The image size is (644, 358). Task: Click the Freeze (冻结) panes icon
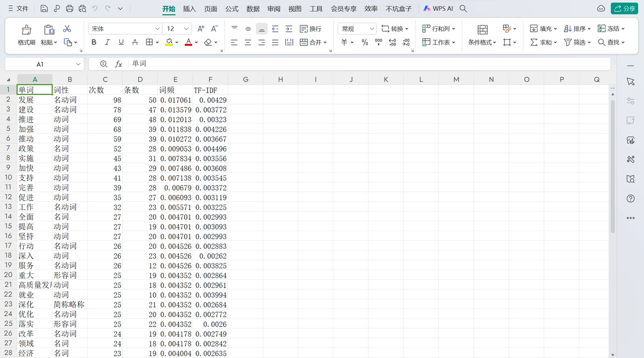tap(602, 29)
